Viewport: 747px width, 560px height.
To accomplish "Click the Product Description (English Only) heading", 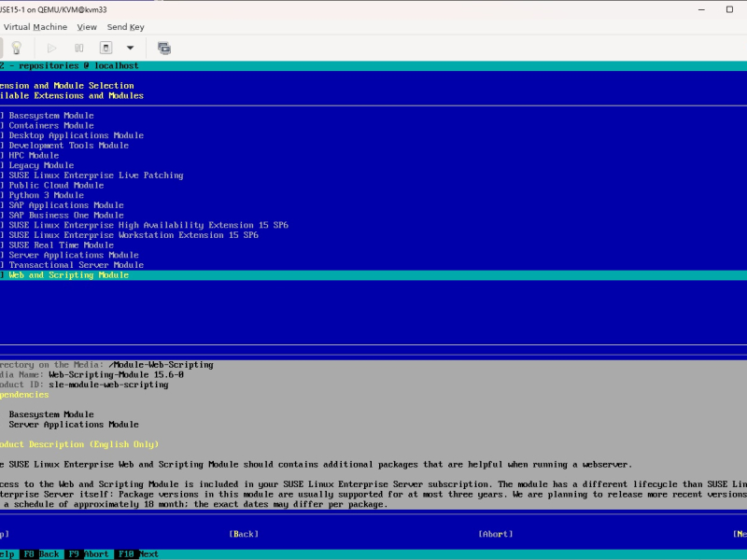I will [79, 445].
